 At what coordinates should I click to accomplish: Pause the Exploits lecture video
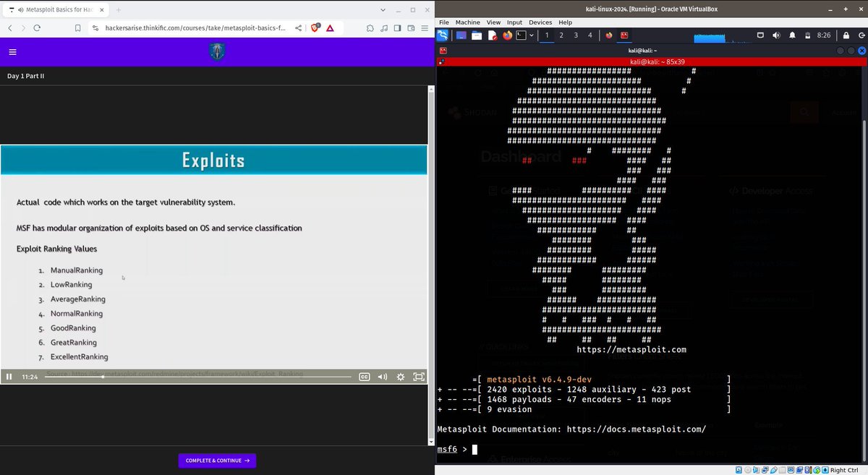click(x=9, y=376)
